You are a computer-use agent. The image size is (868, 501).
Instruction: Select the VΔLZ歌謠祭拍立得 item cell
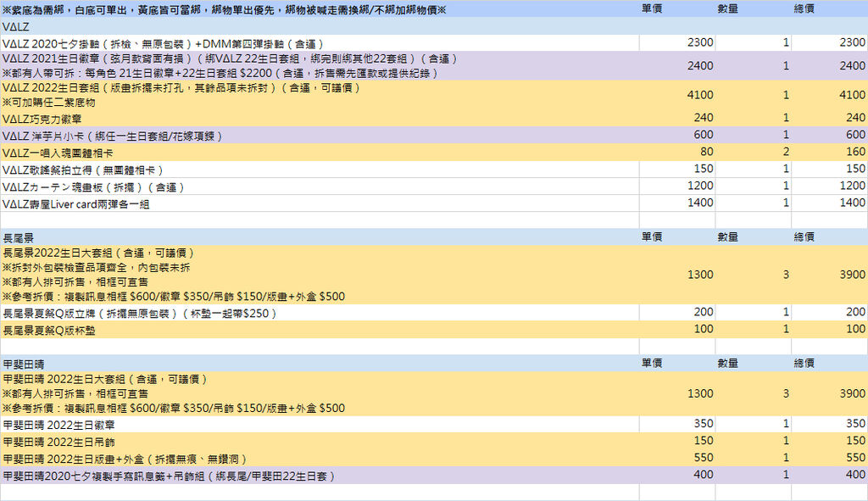tap(320, 170)
